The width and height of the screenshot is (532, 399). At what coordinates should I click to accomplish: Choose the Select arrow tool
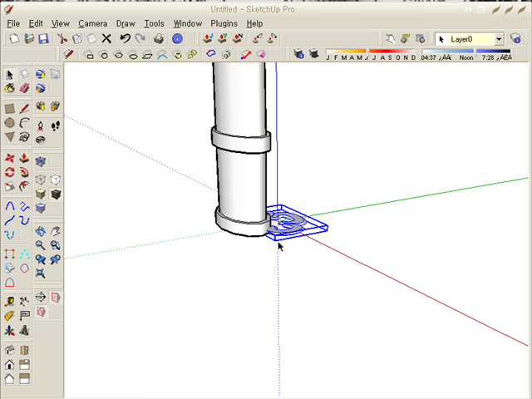coord(9,74)
